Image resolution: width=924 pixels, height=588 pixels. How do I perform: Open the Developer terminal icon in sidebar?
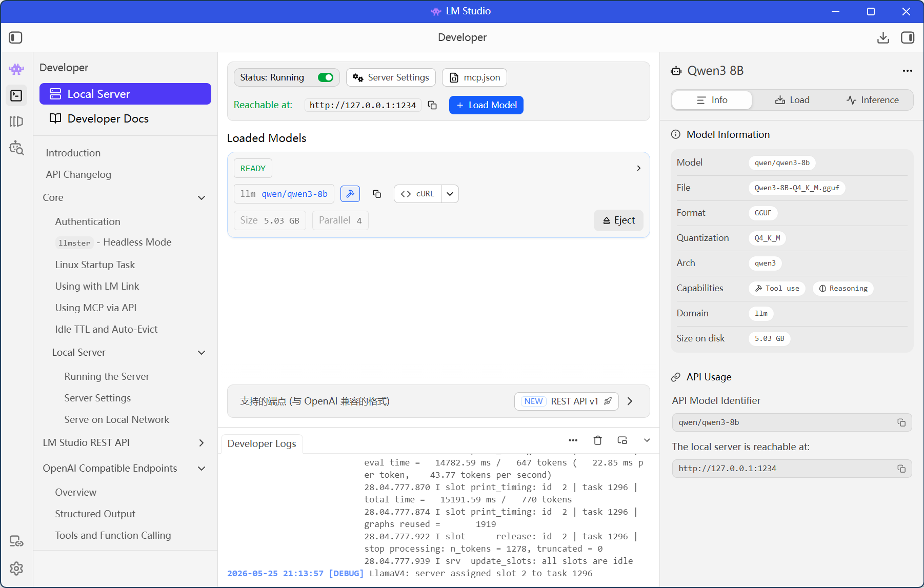[x=16, y=95]
